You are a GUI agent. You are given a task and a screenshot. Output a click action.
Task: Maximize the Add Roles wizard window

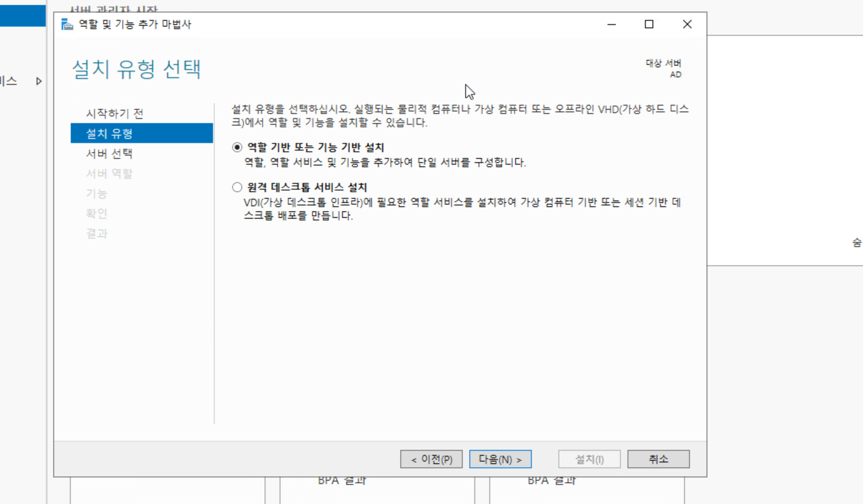[x=649, y=25]
